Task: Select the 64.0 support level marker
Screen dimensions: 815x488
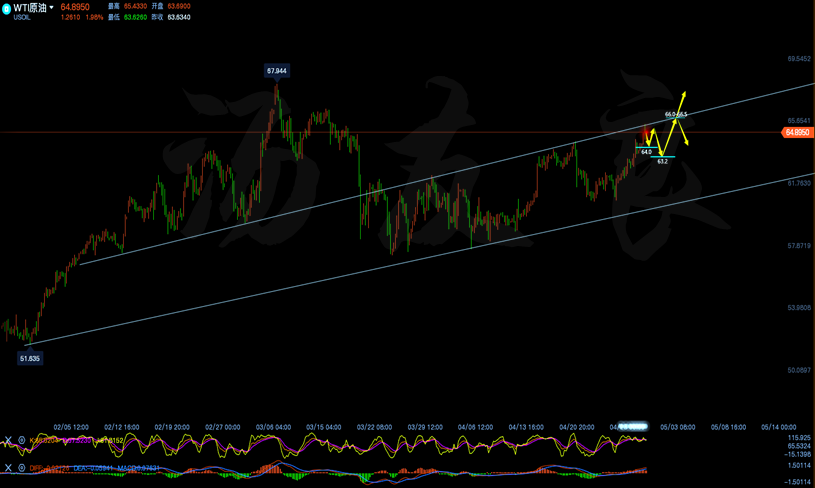Action: (x=646, y=152)
